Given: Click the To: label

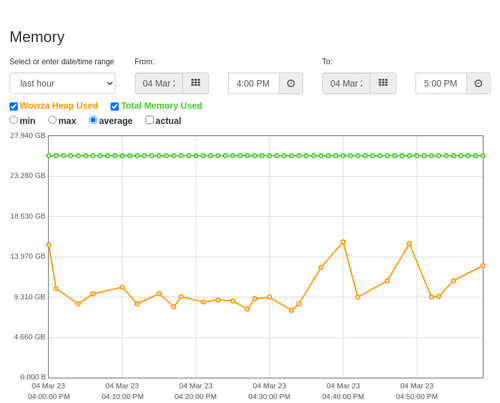Looking at the screenshot, I should [327, 62].
